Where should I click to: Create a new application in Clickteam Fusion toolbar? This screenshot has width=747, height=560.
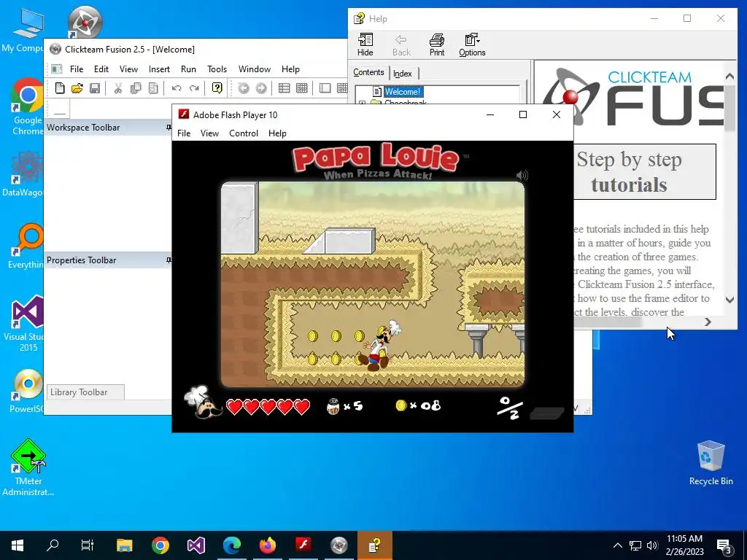[60, 88]
